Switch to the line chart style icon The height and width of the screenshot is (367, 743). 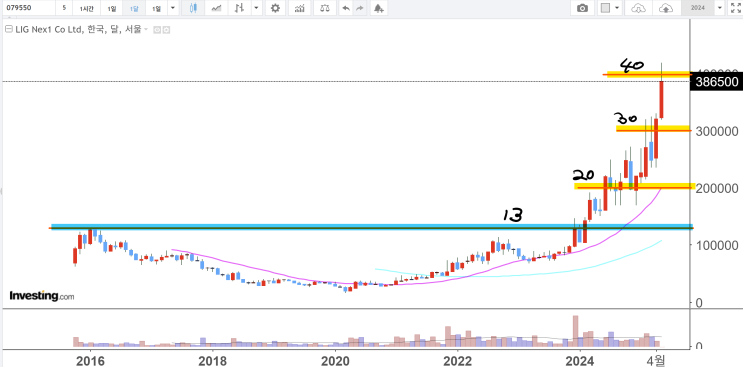[x=216, y=8]
